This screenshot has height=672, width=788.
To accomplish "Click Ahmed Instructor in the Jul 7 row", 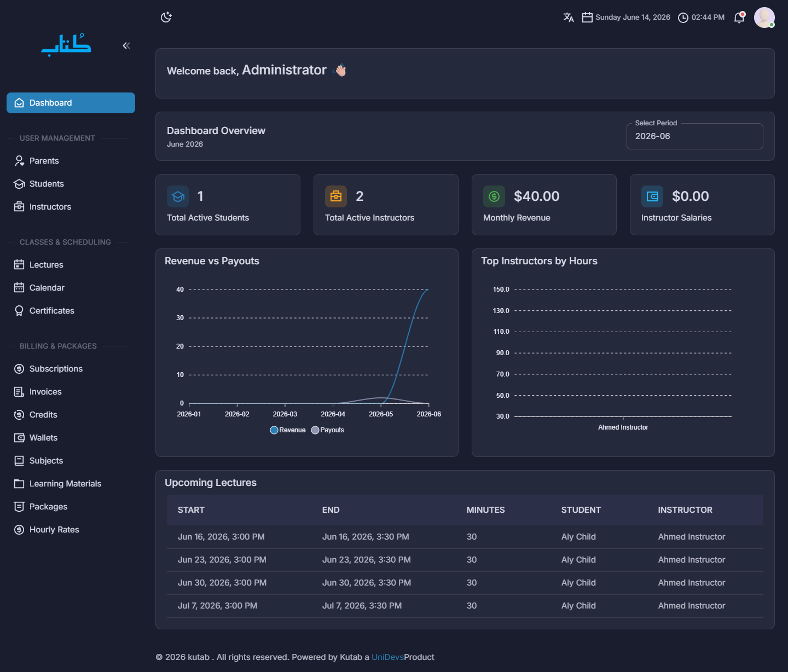I will pos(692,606).
